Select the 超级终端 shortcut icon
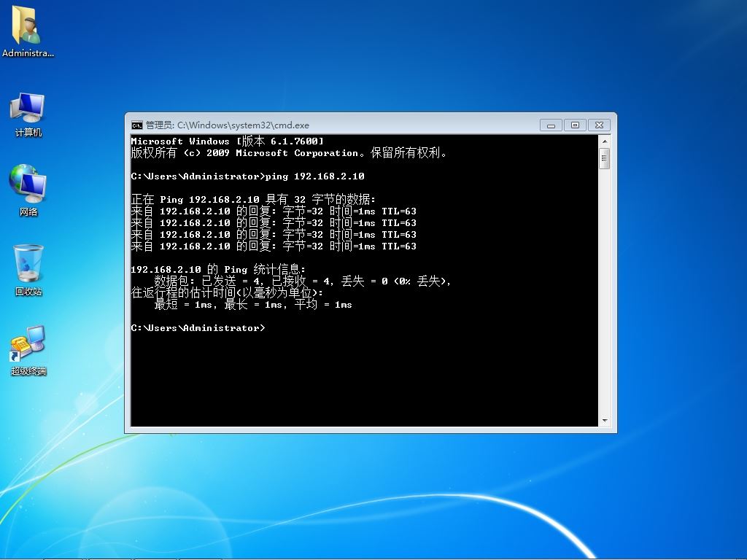Viewport: 747px width, 560px height. point(28,351)
